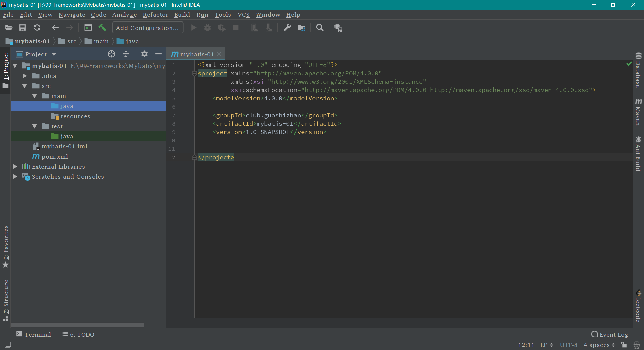Click Save All floppy disk icon
This screenshot has height=350, width=644.
[x=22, y=28]
